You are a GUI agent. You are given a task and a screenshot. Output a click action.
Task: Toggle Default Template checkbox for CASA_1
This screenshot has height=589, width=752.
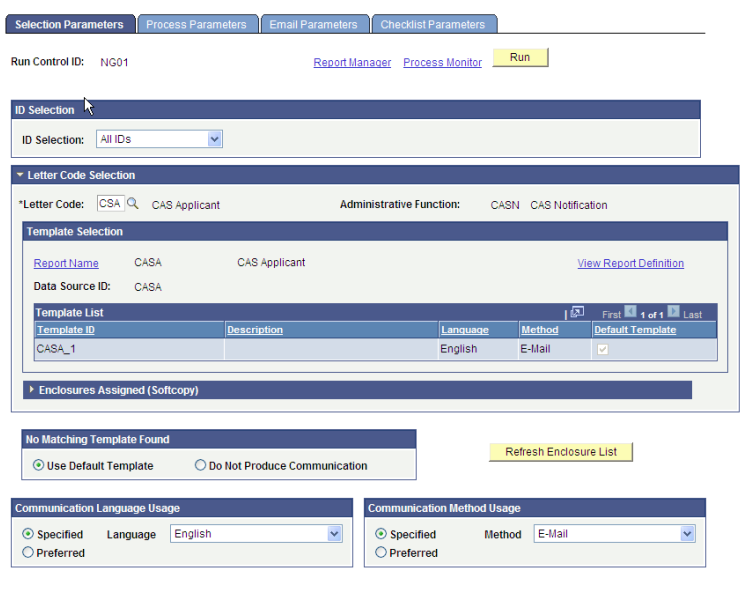point(603,349)
